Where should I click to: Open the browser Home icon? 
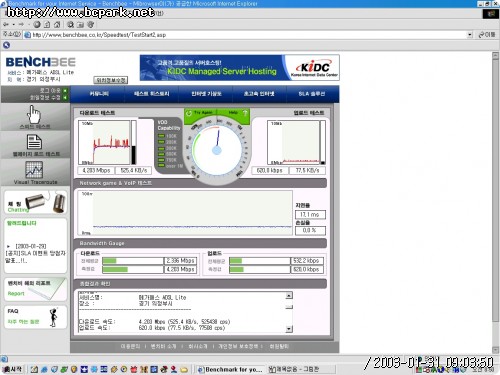pos(57,25)
